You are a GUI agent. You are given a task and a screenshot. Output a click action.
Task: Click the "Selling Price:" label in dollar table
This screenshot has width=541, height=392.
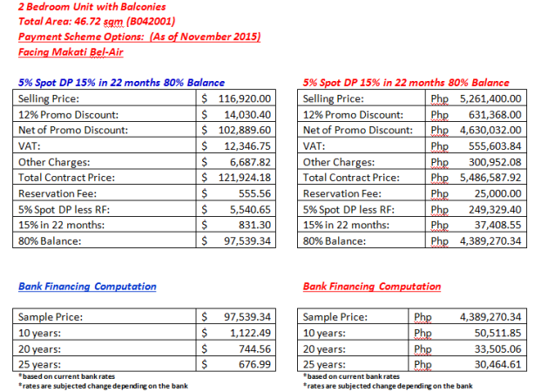[x=49, y=98]
